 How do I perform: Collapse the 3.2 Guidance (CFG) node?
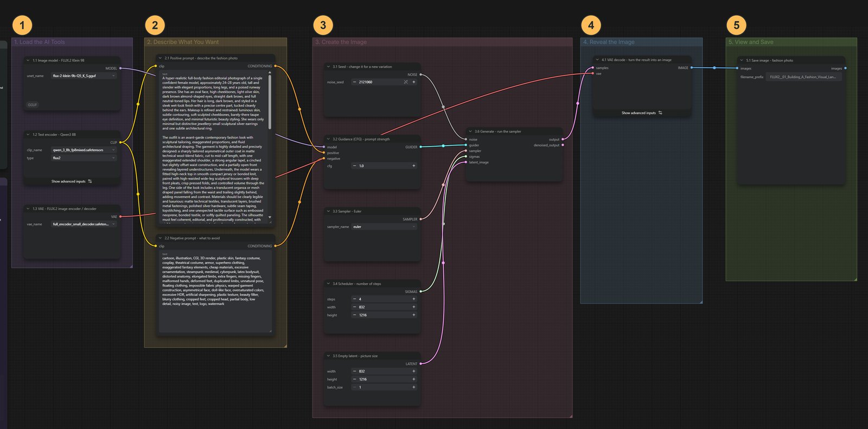point(328,139)
